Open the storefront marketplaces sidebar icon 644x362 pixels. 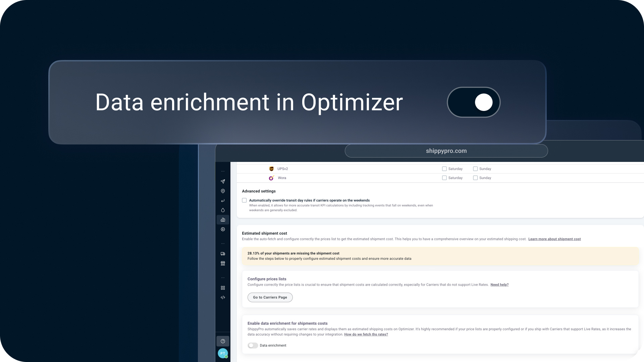[x=223, y=263]
